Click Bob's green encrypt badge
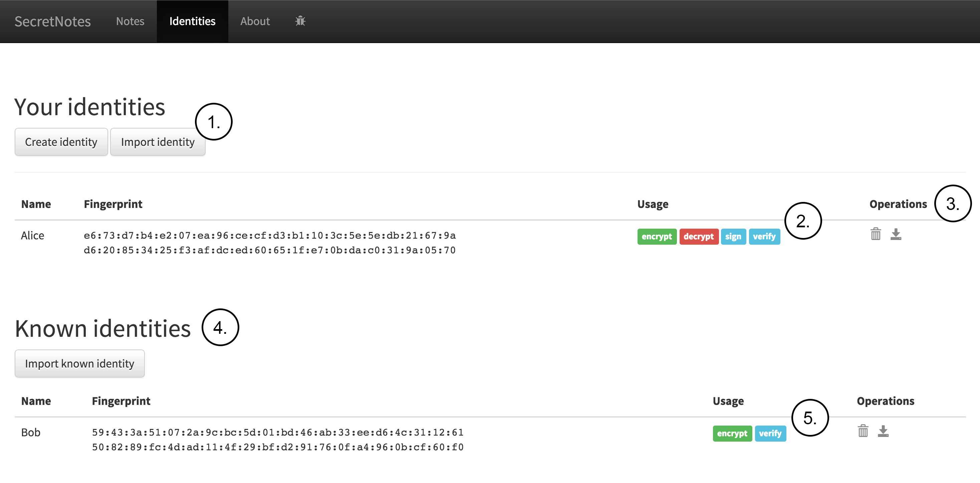 tap(732, 434)
